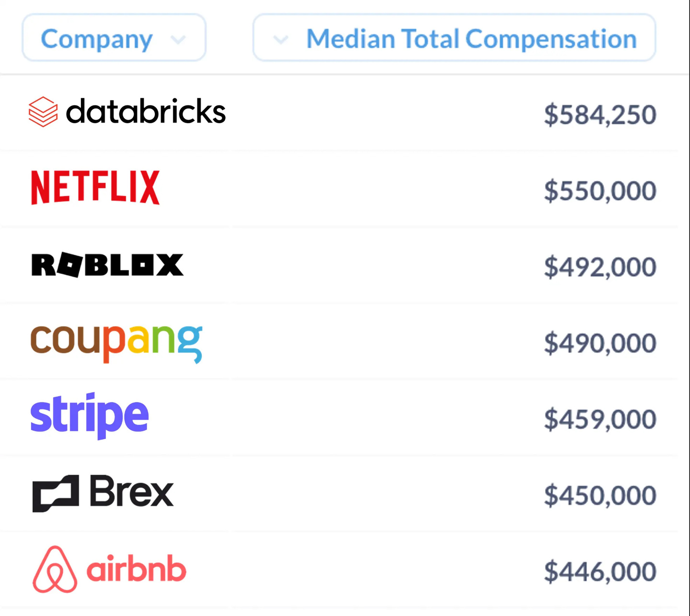Screen dimensions: 690x616
Task: Select the Roblox logo
Action: (x=107, y=265)
